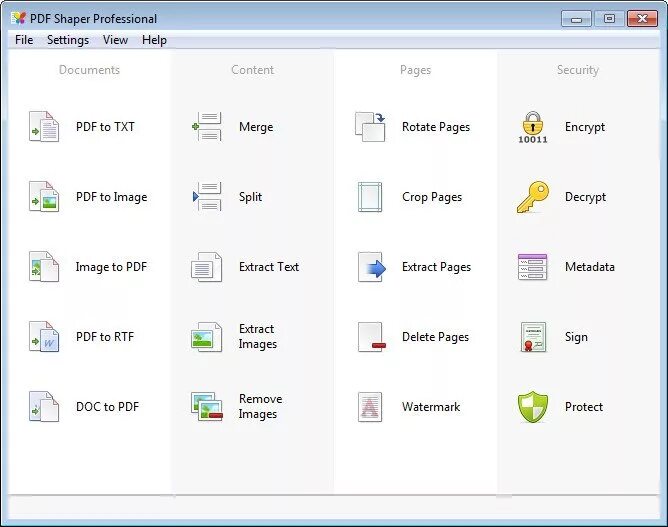Click the Decrypt golden key icon
The image size is (668, 527).
(x=533, y=197)
